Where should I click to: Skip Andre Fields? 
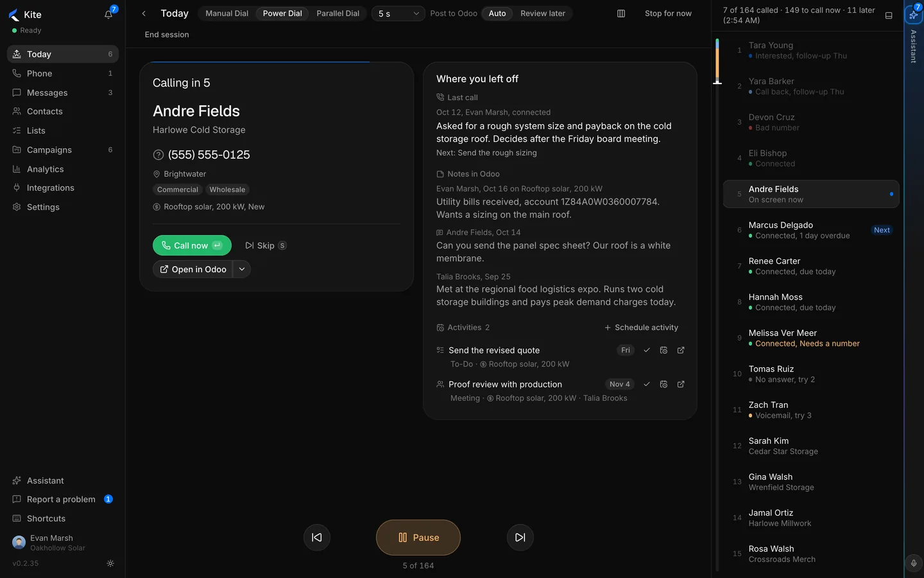point(266,245)
